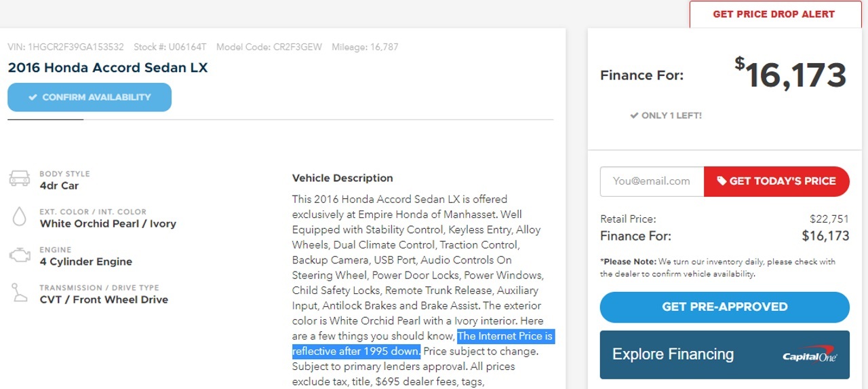868x389 pixels.
Task: Click the 2016 Honda Accord Sedan LX title
Action: coord(108,68)
